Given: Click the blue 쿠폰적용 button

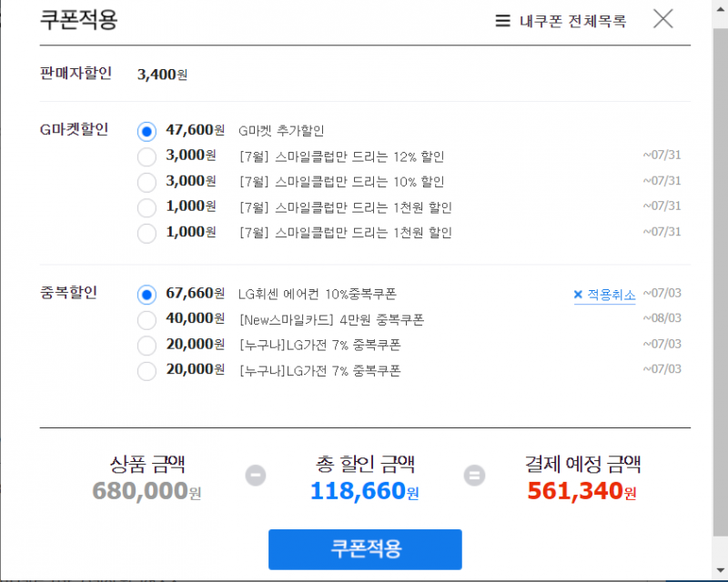Looking at the screenshot, I should coord(365,549).
